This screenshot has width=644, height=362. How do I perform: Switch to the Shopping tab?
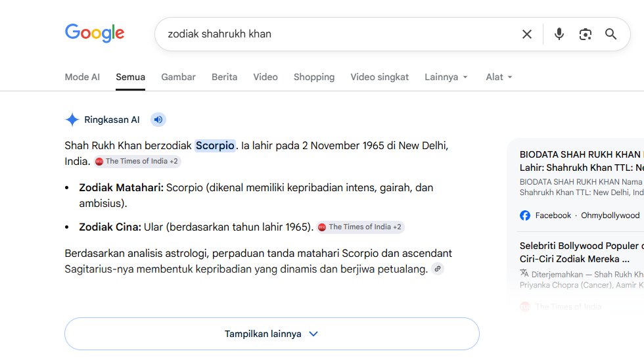point(314,77)
